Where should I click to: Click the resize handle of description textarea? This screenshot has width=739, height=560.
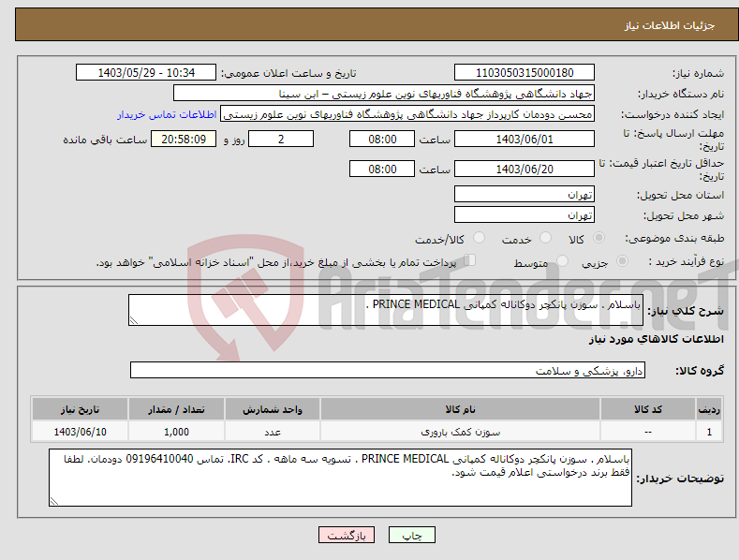(x=134, y=320)
